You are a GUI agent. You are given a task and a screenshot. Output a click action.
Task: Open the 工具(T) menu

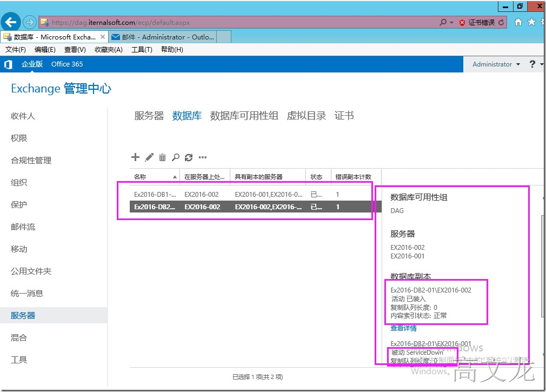tap(142, 49)
